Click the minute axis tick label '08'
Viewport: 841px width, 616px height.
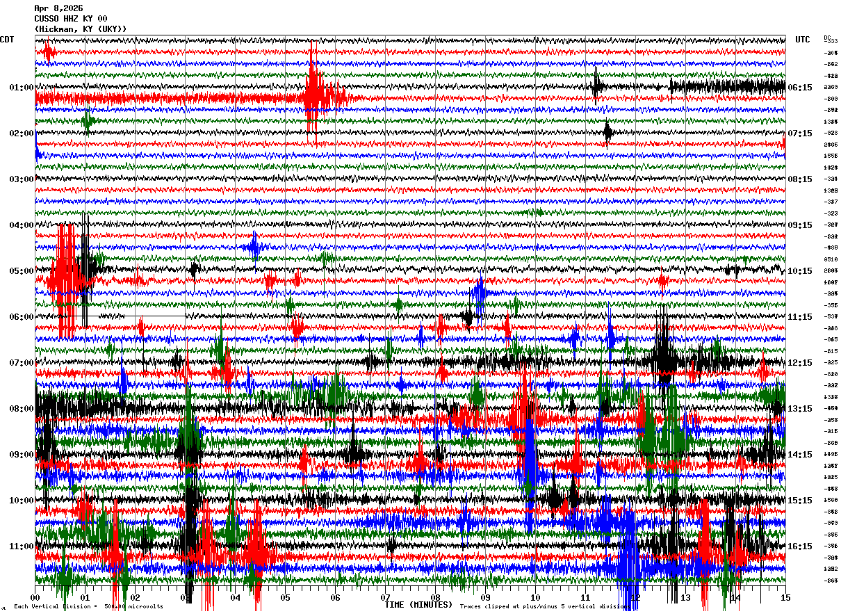[436, 598]
